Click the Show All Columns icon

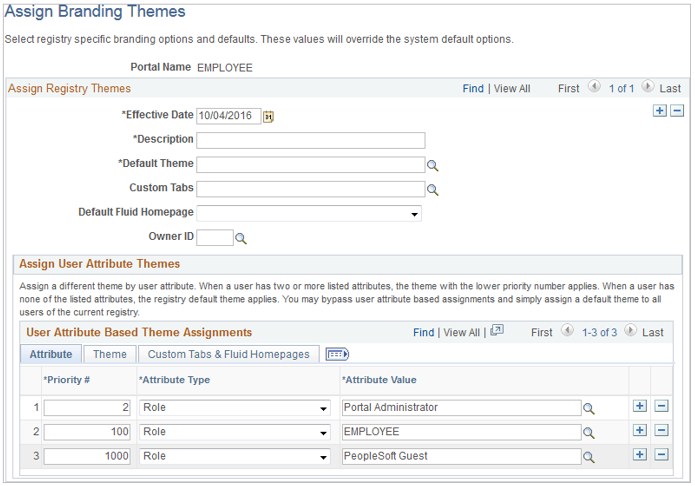336,354
